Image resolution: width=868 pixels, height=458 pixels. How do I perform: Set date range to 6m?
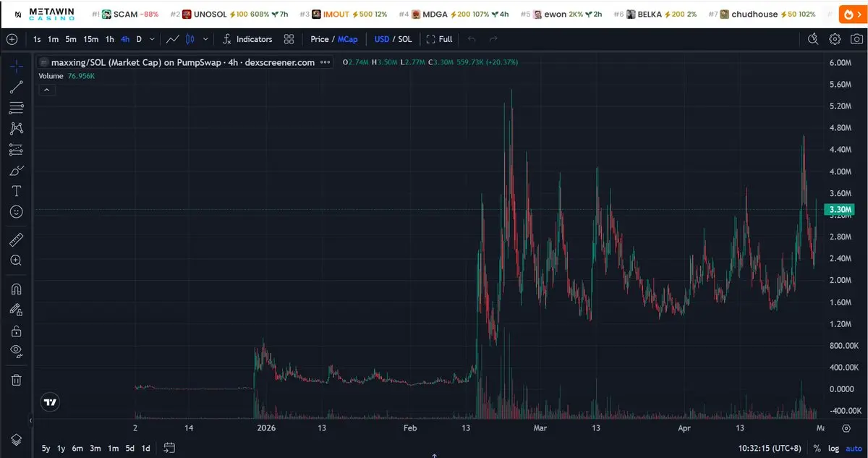(x=77, y=448)
